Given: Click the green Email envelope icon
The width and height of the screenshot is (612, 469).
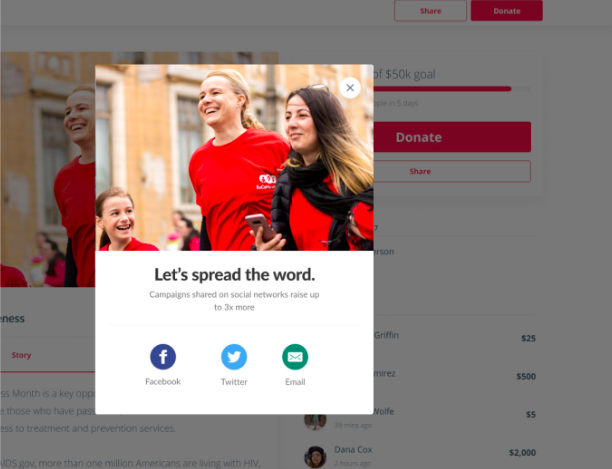Looking at the screenshot, I should tap(295, 357).
